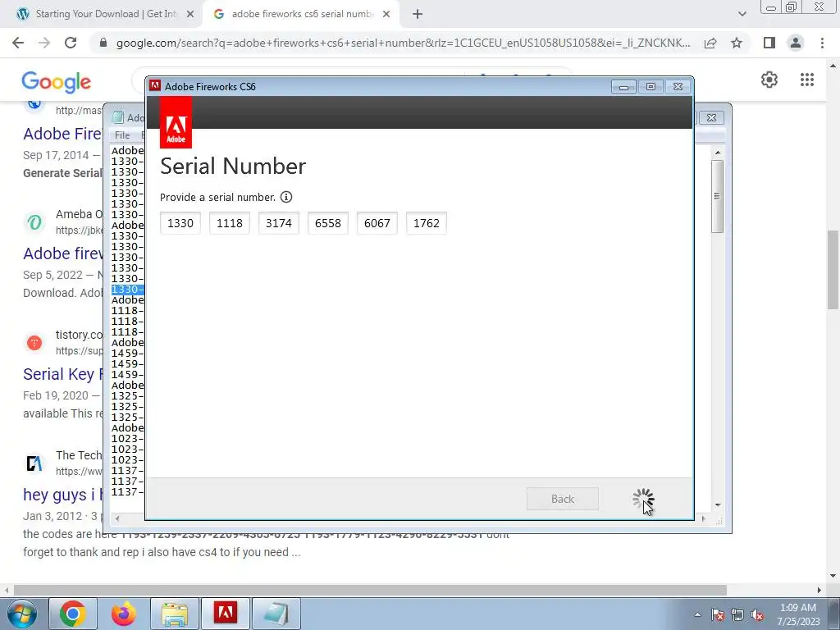Select the highlighted 1330- line in Notepad
Image resolution: width=840 pixels, height=630 pixels.
click(127, 290)
